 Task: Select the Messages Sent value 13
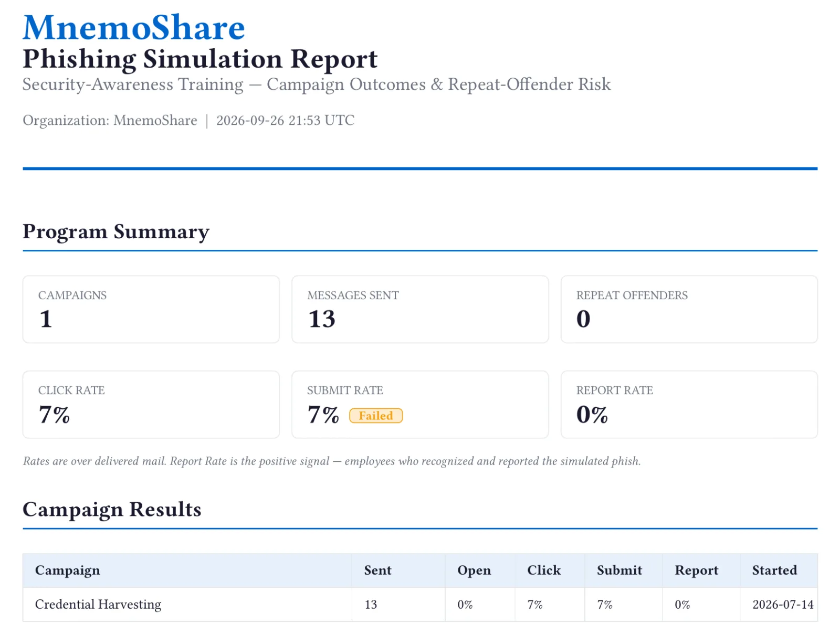(x=321, y=319)
